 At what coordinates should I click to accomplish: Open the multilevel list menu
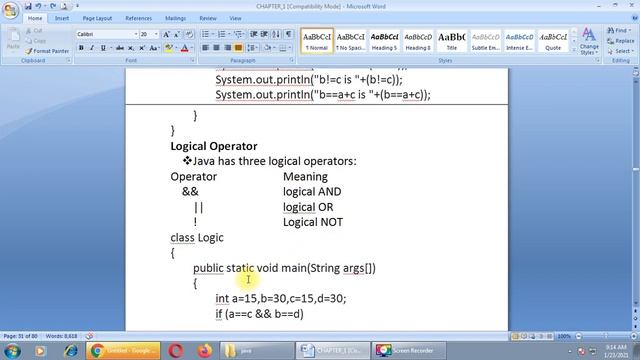[238, 34]
